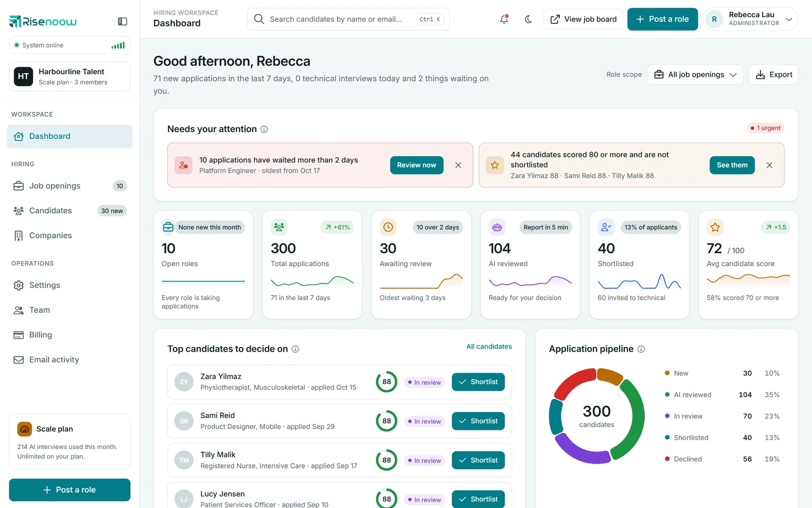Open Settings page
The image size is (812, 508).
coord(70,285)
